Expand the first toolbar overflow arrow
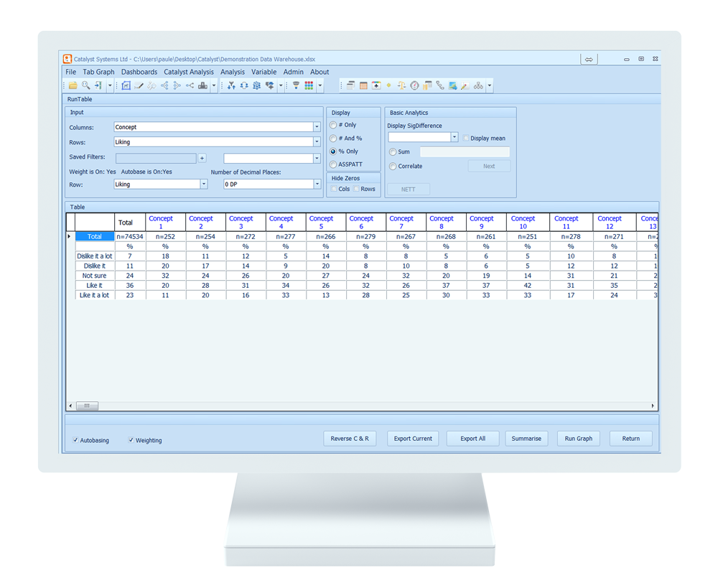This screenshot has width=718, height=588. coord(110,85)
